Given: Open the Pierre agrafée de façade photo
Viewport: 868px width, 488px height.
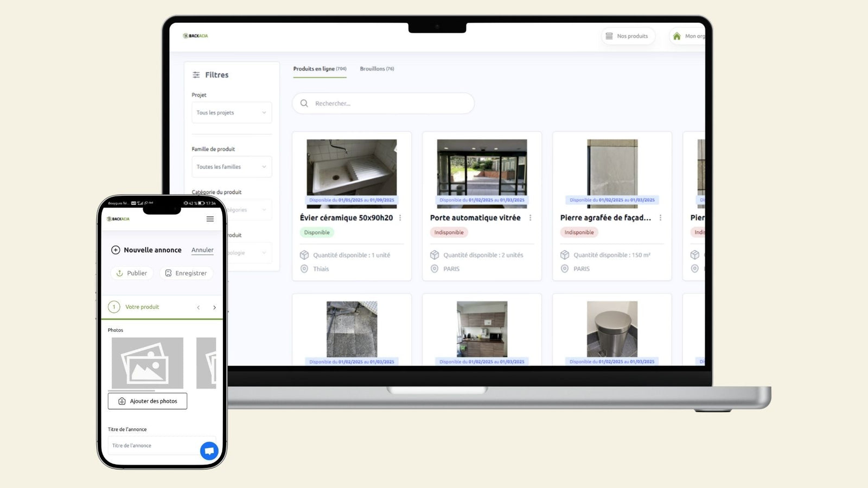Looking at the screenshot, I should tap(612, 174).
